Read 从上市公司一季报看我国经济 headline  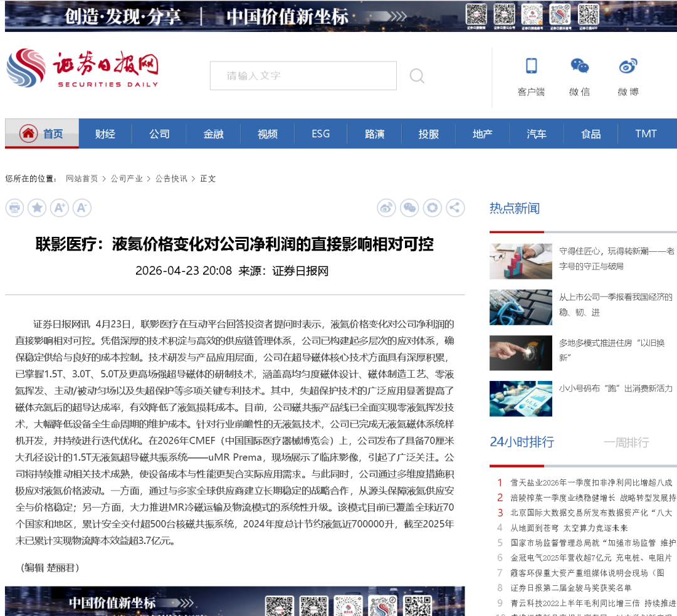pyautogui.click(x=616, y=305)
